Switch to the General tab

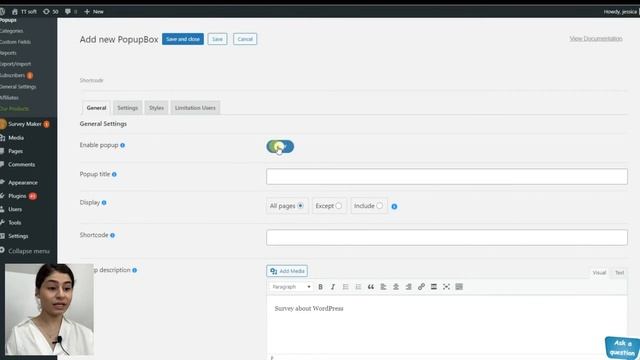(96, 108)
